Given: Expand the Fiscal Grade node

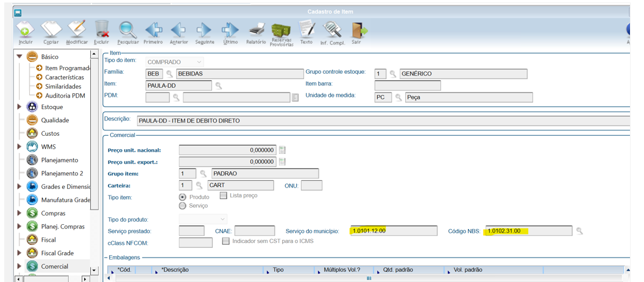Looking at the screenshot, I should pos(19,253).
